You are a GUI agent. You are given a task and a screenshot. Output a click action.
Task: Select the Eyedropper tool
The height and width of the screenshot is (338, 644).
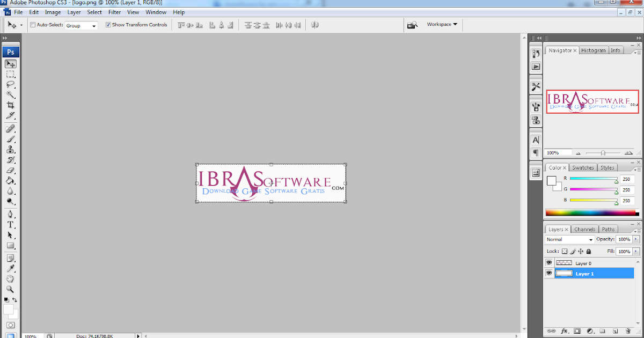point(11,269)
